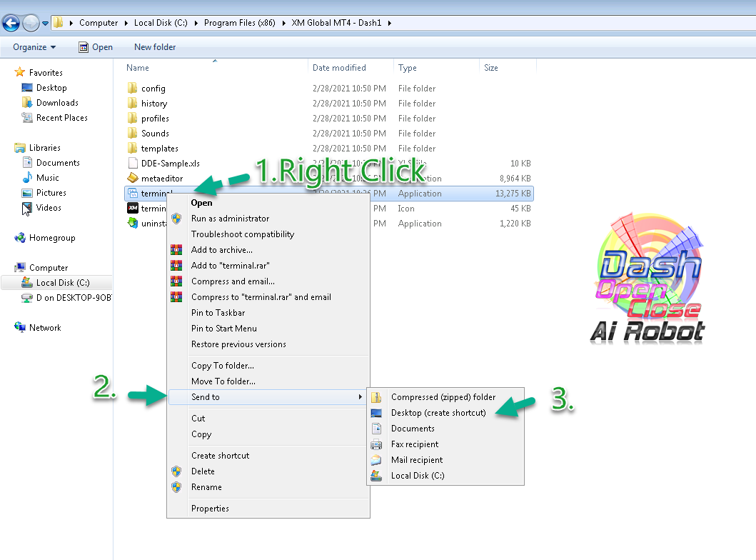The height and width of the screenshot is (560, 756).
Task: Select the XM terminal icon file
Action: point(133,208)
